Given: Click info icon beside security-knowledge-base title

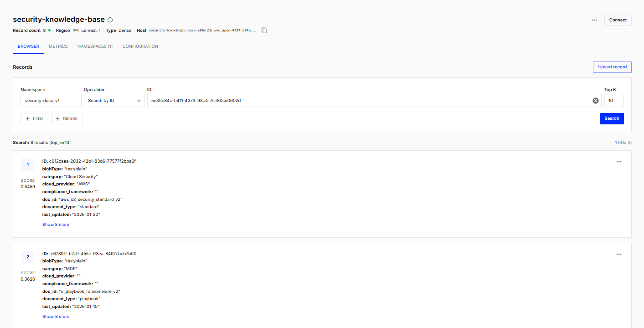Looking at the screenshot, I should (x=110, y=20).
